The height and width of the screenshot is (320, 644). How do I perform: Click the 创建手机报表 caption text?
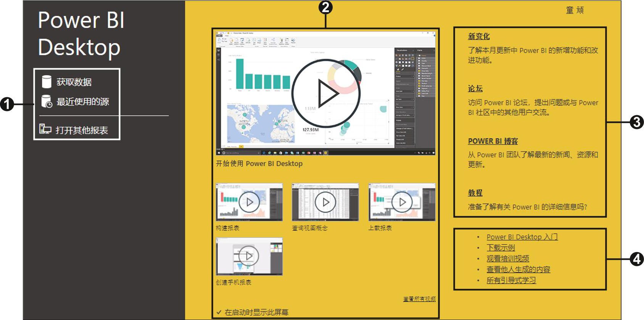pyautogui.click(x=233, y=283)
